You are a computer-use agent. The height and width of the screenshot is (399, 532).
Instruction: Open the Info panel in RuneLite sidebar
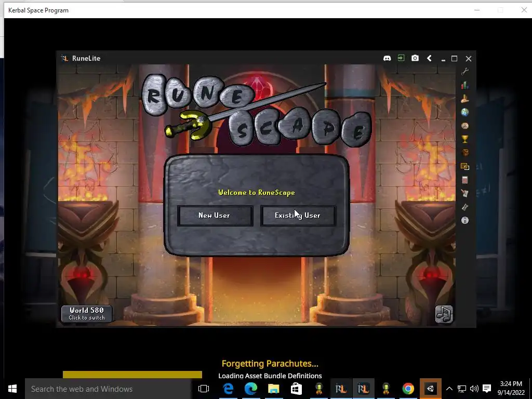tap(465, 220)
